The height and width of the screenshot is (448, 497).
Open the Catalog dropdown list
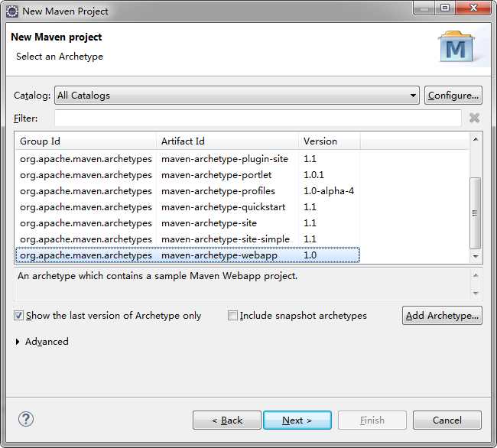pyautogui.click(x=413, y=96)
